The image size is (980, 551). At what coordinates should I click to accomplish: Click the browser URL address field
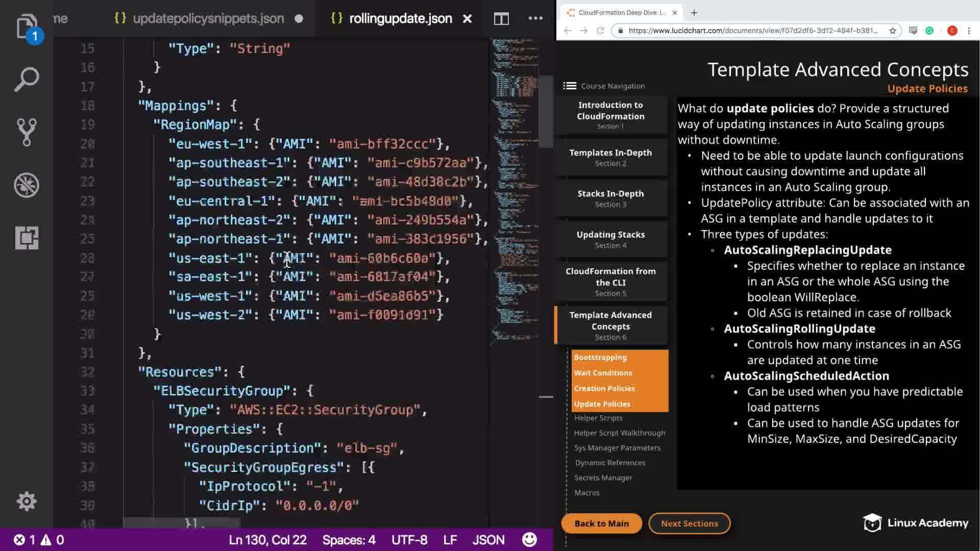[752, 31]
